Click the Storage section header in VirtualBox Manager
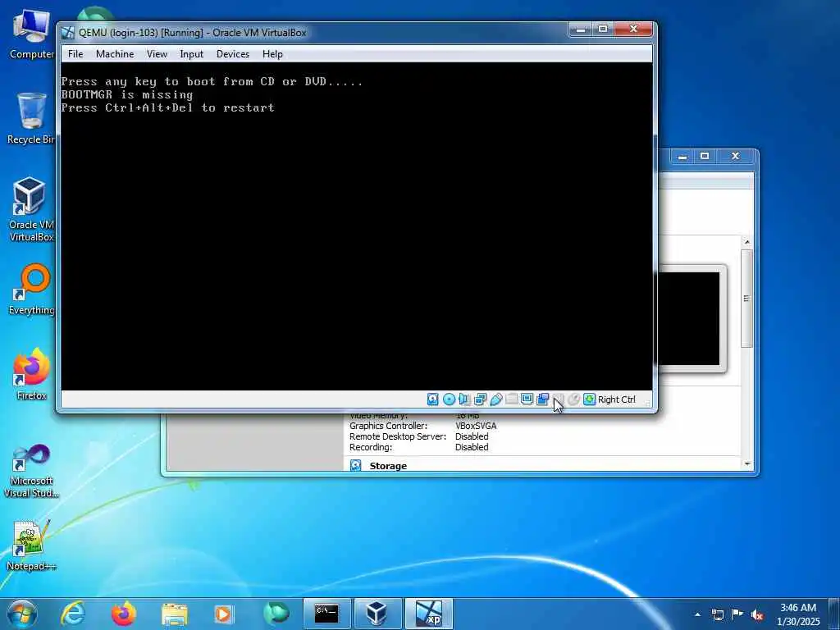This screenshot has height=630, width=840. (x=388, y=466)
